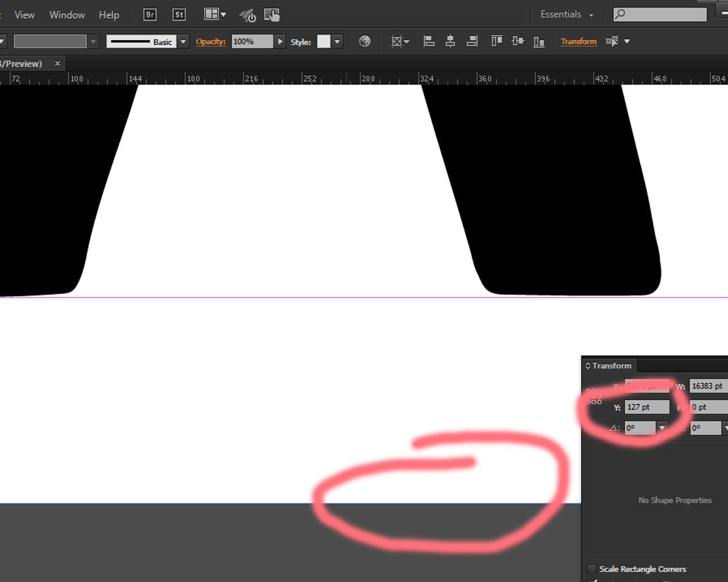The image size is (728, 582).
Task: Expand the Opacity slider arrow
Action: tap(280, 41)
